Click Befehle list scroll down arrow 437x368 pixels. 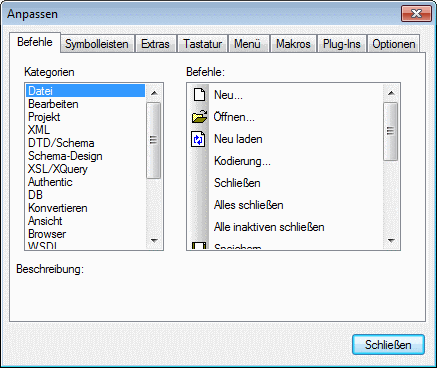[x=391, y=240]
